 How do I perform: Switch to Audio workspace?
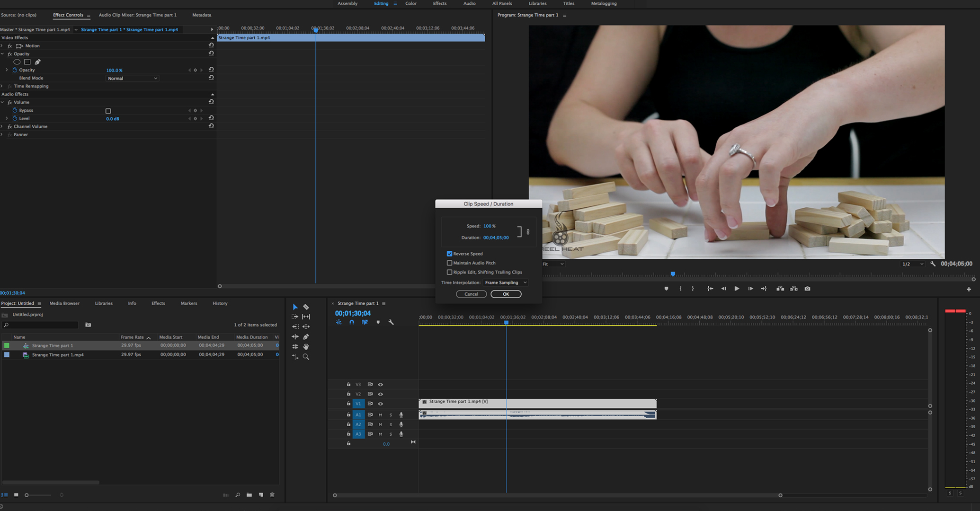tap(469, 3)
